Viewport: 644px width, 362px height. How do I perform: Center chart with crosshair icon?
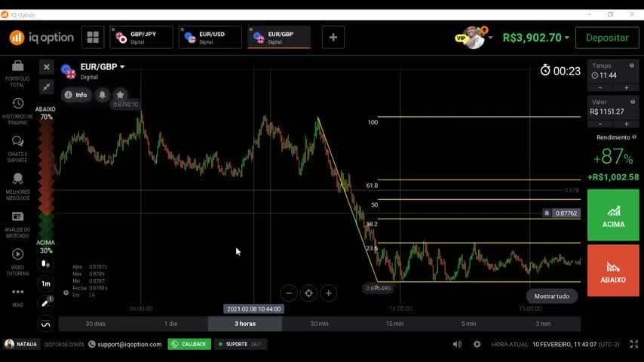[x=308, y=293]
